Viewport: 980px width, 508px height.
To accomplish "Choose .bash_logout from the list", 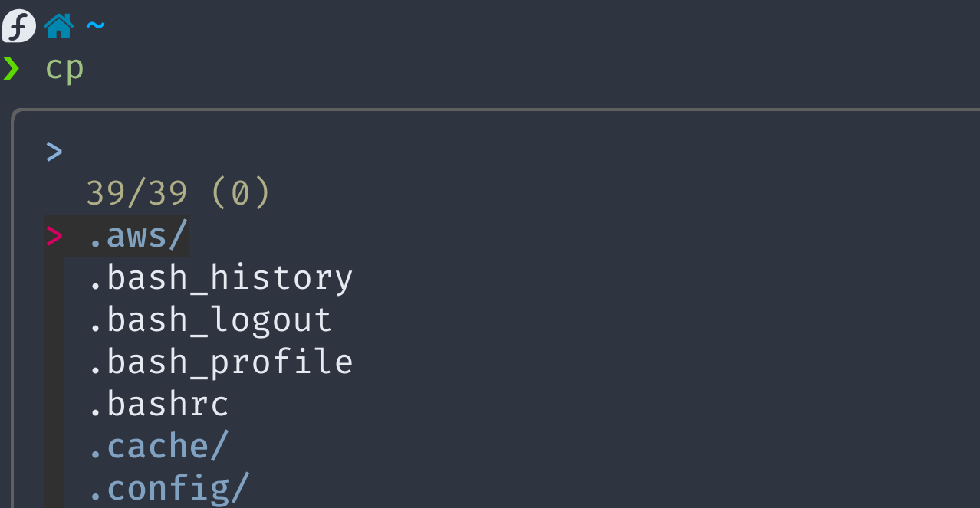I will [x=210, y=320].
